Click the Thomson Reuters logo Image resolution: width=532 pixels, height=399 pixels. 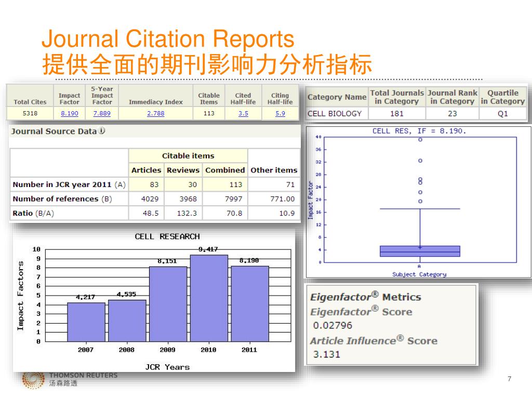pyautogui.click(x=33, y=380)
